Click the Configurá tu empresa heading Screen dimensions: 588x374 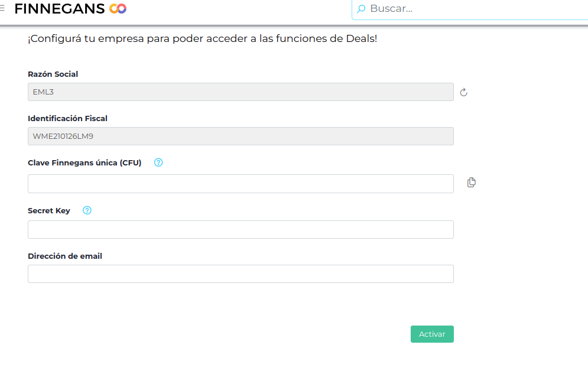pyautogui.click(x=202, y=39)
